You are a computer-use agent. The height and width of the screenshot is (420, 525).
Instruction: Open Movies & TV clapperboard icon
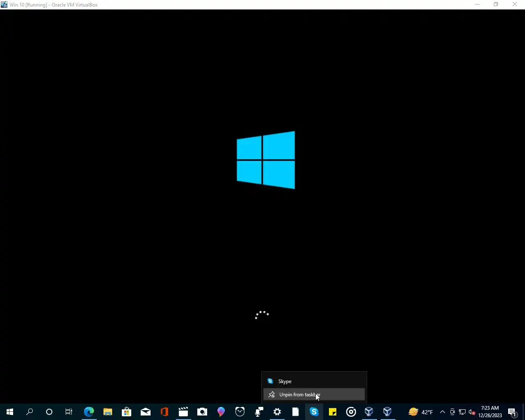pyautogui.click(x=183, y=412)
